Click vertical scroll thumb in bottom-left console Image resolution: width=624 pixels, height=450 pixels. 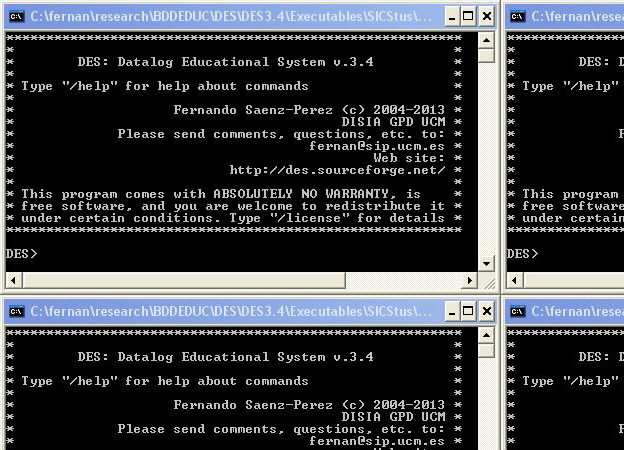486,350
